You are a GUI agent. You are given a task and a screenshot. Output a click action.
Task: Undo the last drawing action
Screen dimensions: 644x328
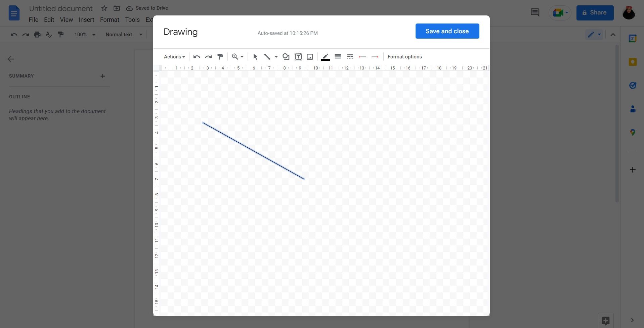click(x=197, y=56)
